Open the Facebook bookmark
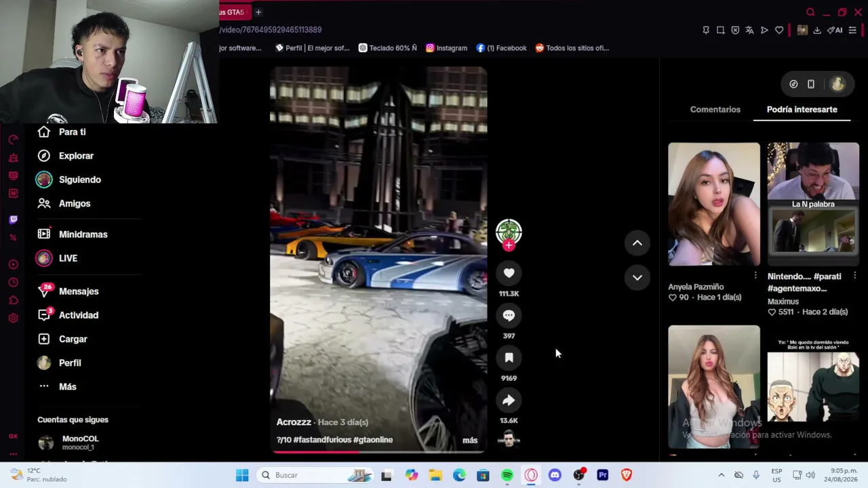868x488 pixels. pyautogui.click(x=501, y=48)
